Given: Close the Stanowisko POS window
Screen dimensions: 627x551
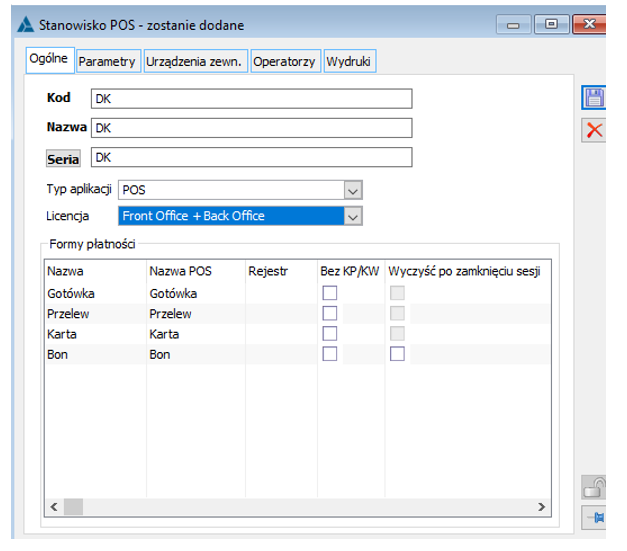Looking at the screenshot, I should (x=589, y=24).
